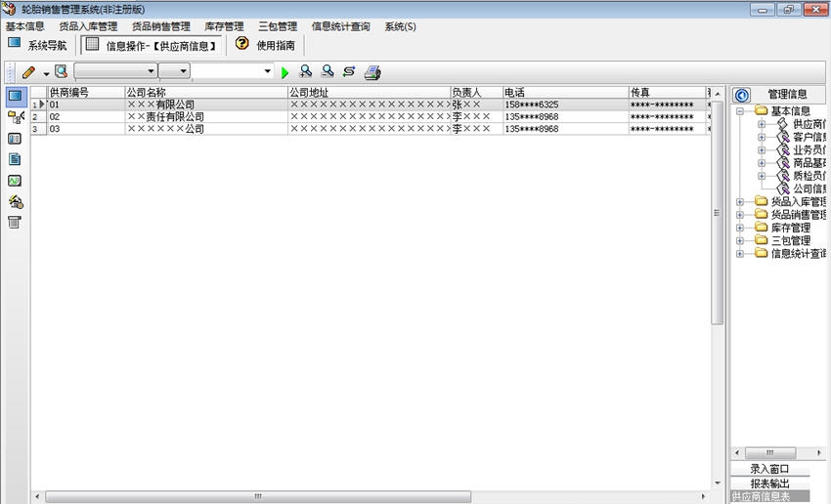Select row header number 2

[39, 116]
